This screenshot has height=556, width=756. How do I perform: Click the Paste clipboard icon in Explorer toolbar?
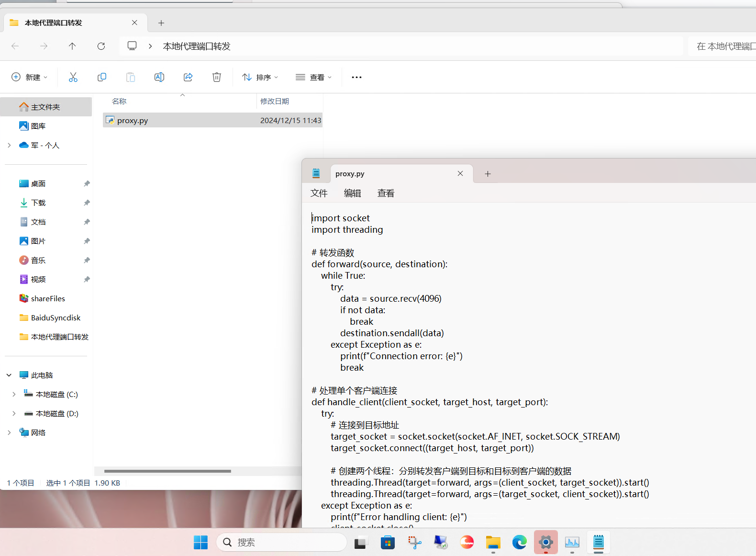pos(131,77)
